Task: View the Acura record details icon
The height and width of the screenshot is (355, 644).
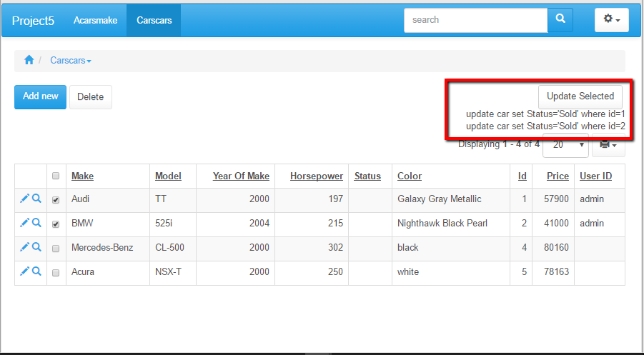Action: [x=36, y=271]
